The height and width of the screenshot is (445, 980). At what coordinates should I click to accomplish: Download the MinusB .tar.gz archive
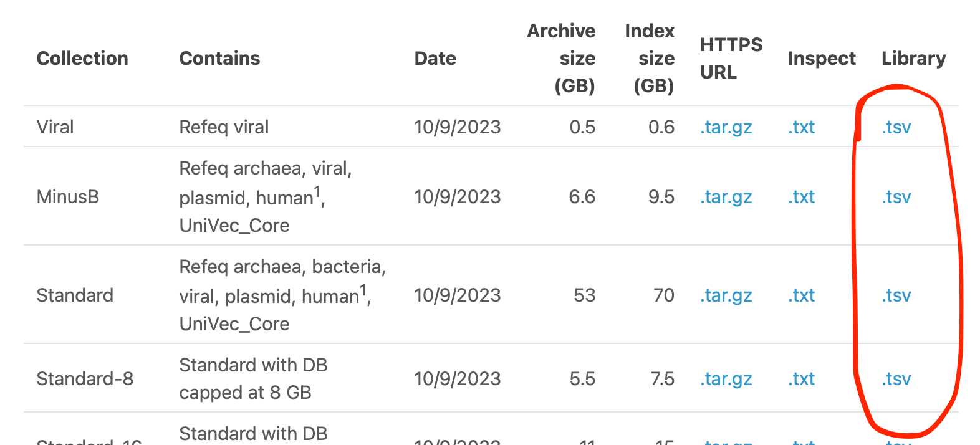(726, 197)
